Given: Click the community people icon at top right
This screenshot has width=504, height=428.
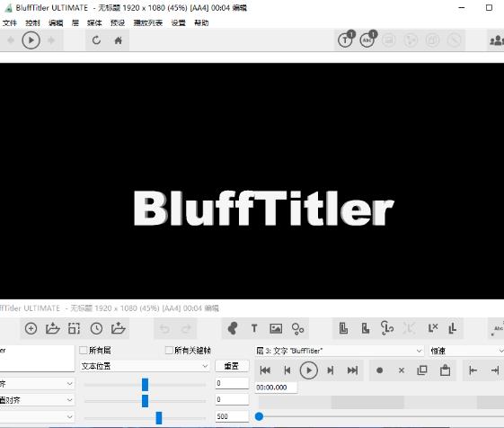Looking at the screenshot, I should tap(497, 40).
